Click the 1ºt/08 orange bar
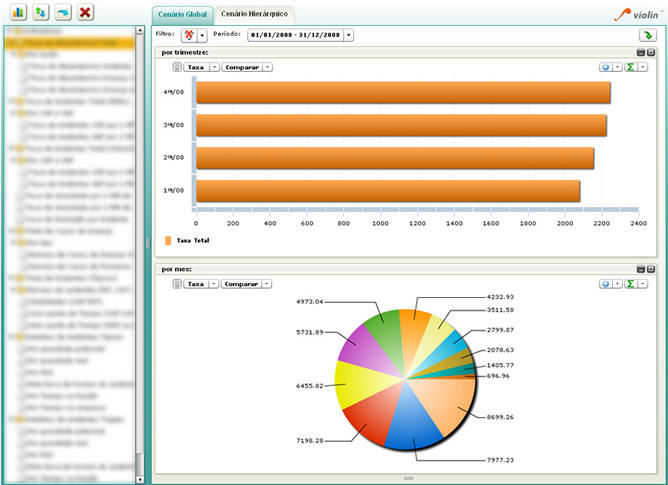668x485 pixels. click(x=388, y=191)
